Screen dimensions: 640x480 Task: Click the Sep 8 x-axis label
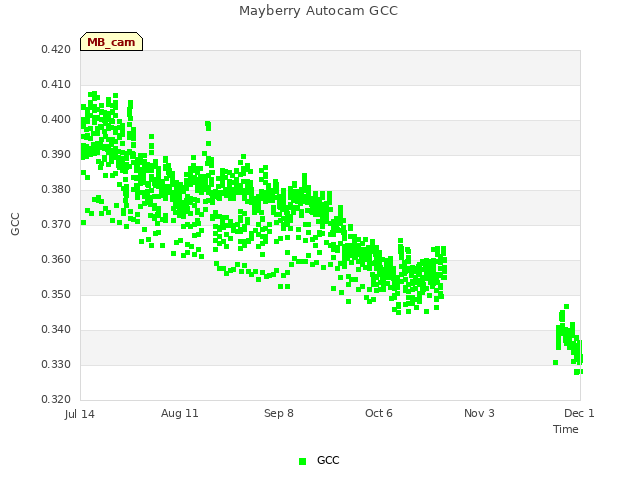[x=279, y=413]
